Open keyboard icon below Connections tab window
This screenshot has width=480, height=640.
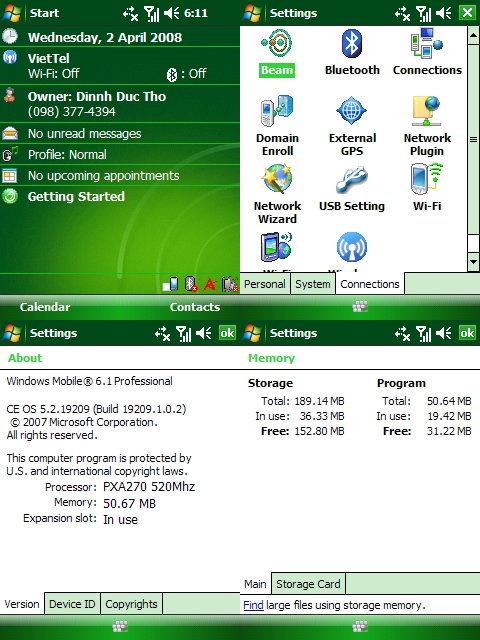(x=360, y=307)
